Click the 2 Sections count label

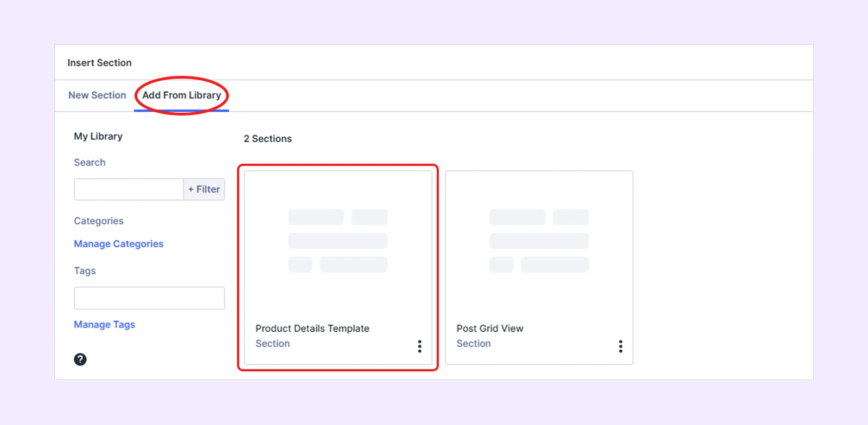coord(268,139)
